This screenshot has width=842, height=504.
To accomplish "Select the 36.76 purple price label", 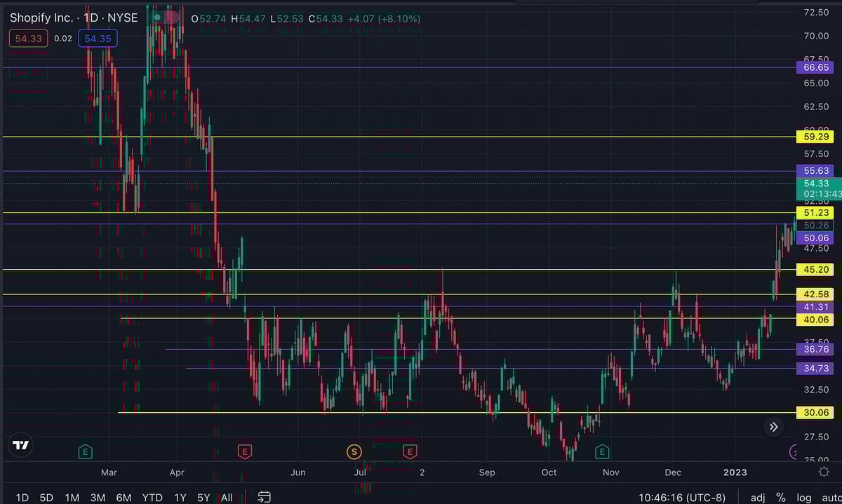I will [816, 349].
